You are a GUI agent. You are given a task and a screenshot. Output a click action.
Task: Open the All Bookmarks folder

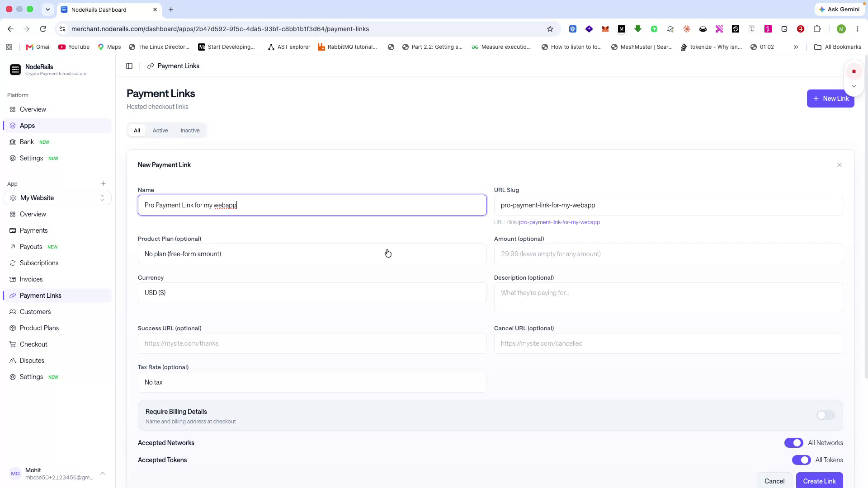click(x=838, y=47)
